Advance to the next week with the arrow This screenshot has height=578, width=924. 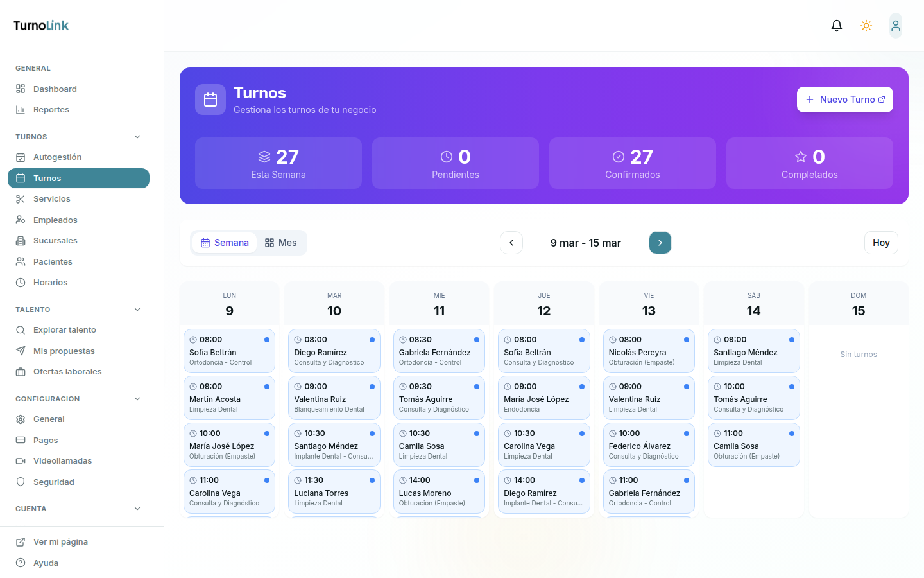[x=660, y=243]
